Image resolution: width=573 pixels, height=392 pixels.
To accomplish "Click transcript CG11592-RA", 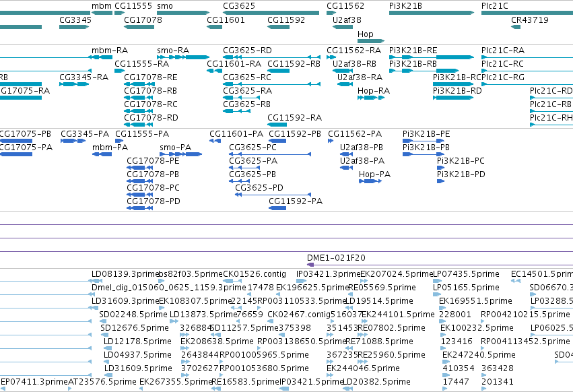I will click(x=277, y=125).
